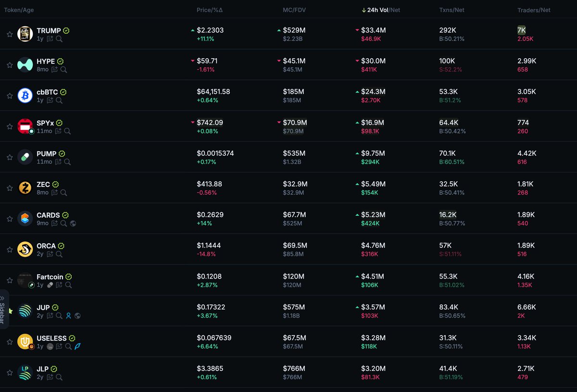Click the pill icon under Fartcoin
Screen dimensions: 577x392
click(x=50, y=285)
